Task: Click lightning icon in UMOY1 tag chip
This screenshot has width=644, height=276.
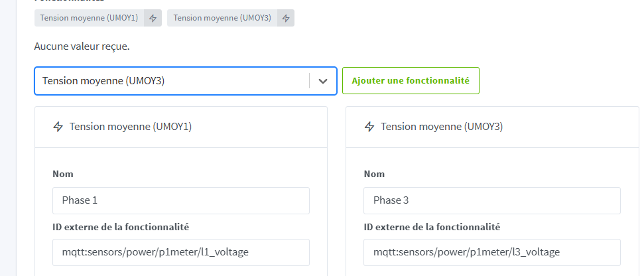Action: point(153,18)
